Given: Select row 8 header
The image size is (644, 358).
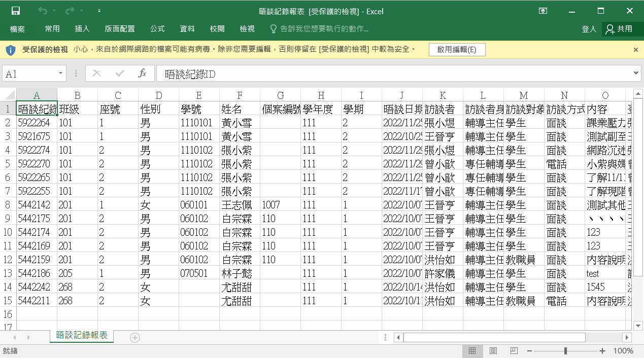Looking at the screenshot, I should coord(8,205).
